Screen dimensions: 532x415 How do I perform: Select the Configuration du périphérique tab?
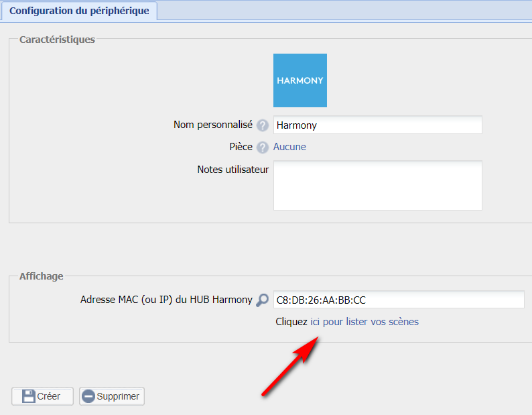click(x=79, y=11)
